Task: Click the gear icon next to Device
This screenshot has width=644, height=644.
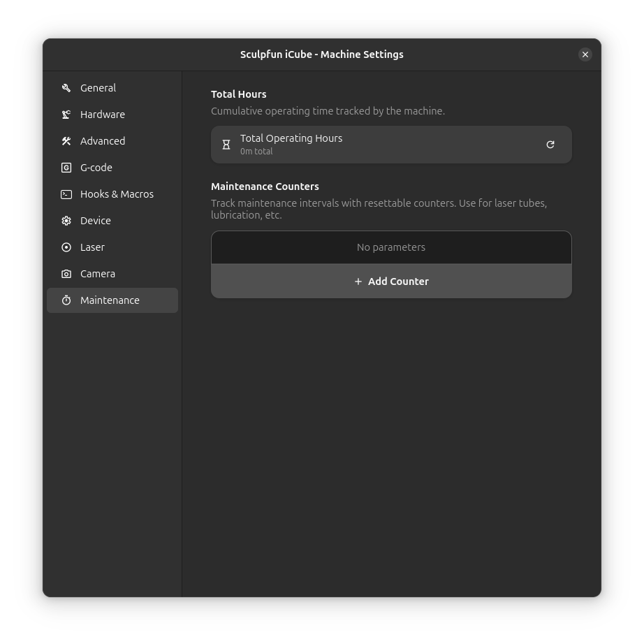Action: coord(66,221)
